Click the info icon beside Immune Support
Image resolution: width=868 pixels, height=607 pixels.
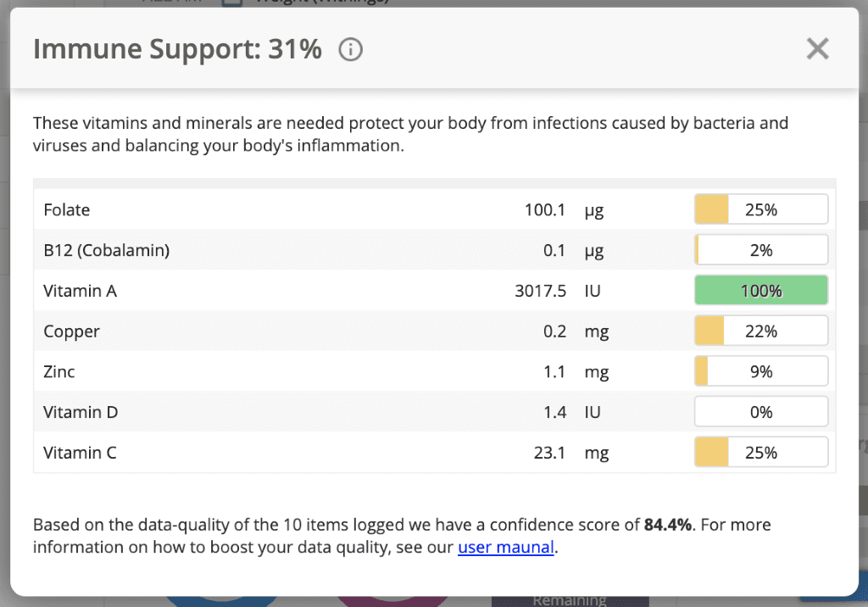(x=350, y=50)
